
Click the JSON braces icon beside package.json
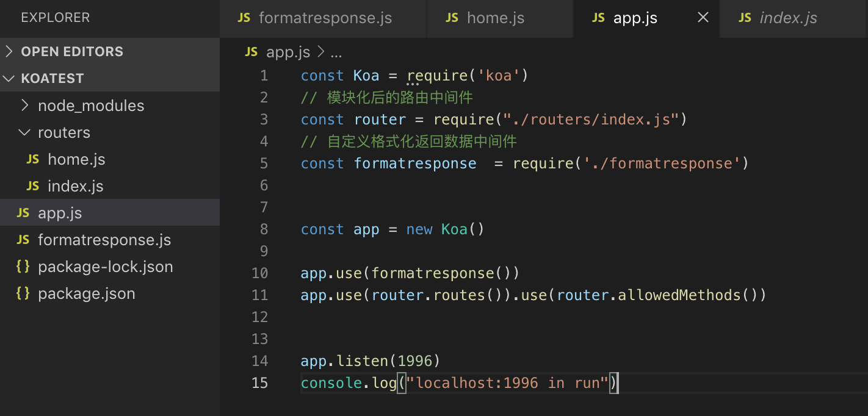[x=23, y=293]
